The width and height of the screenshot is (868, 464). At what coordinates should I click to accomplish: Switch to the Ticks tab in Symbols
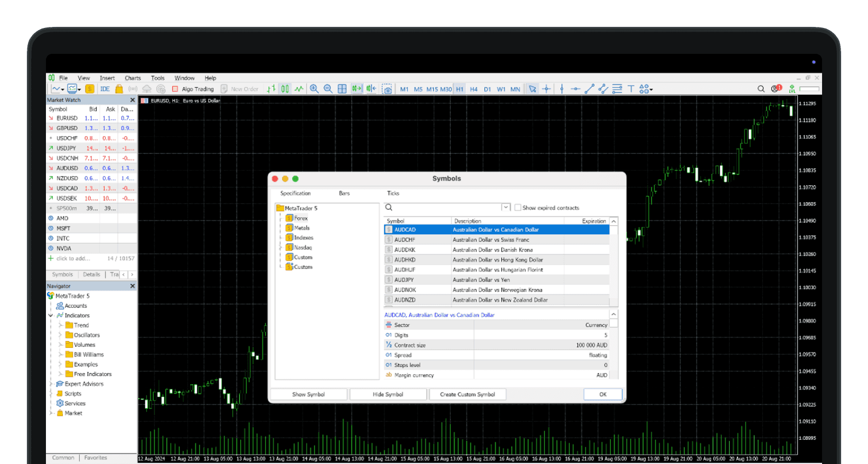click(393, 193)
